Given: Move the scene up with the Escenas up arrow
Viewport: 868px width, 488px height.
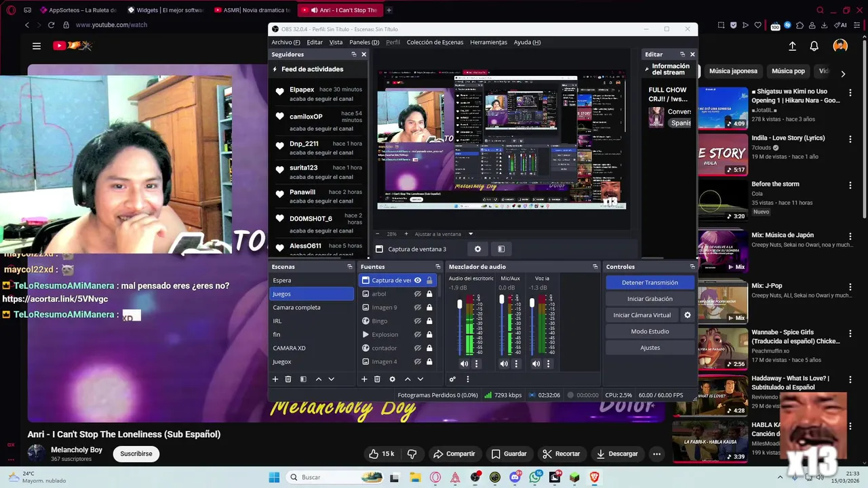Looking at the screenshot, I should pyautogui.click(x=319, y=379).
